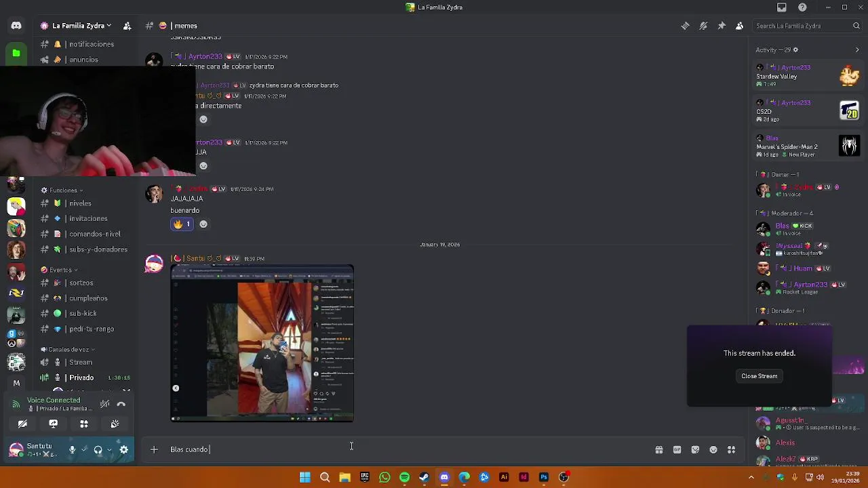Open the anuncios channel
The image size is (868, 488).
click(x=85, y=60)
